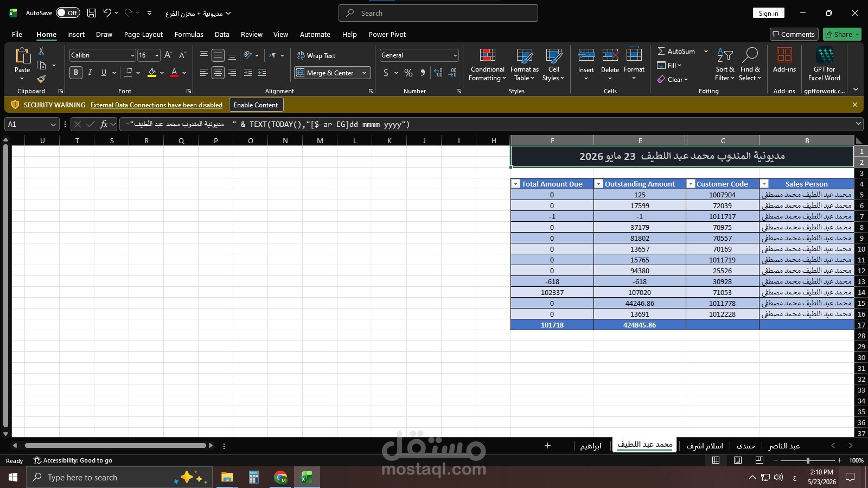Image resolution: width=868 pixels, height=488 pixels.
Task: Click the Font Color red A swatch
Action: 174,73
